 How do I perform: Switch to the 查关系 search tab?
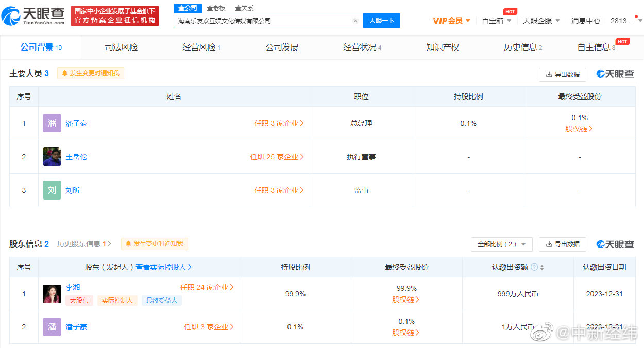pos(244,8)
